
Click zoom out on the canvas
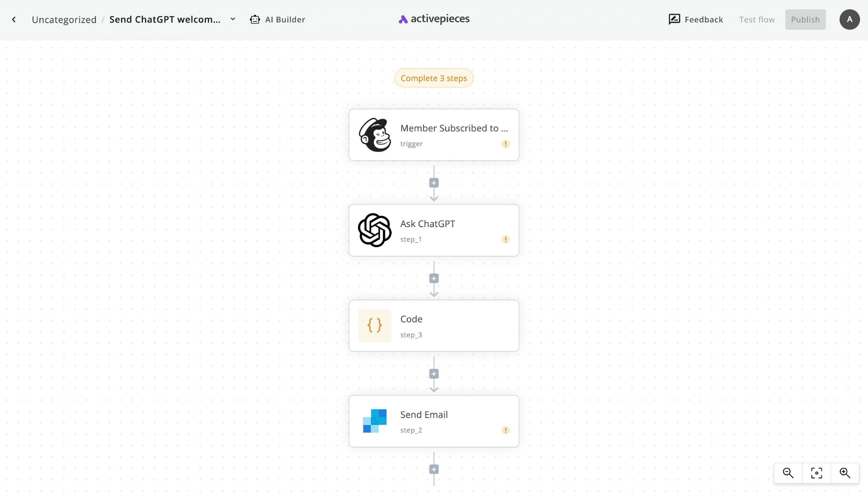788,473
